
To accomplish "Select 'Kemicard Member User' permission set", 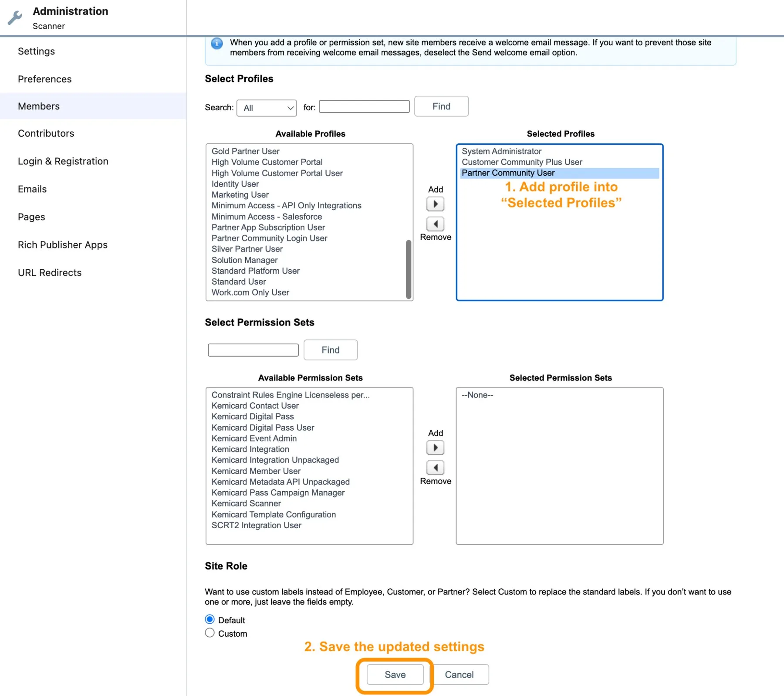I will 256,471.
